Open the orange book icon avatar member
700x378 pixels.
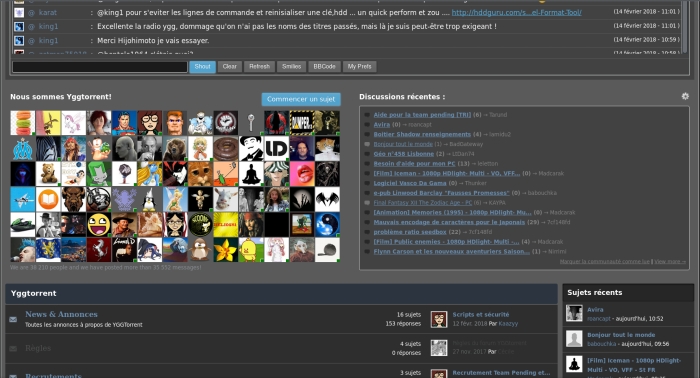[x=48, y=199]
